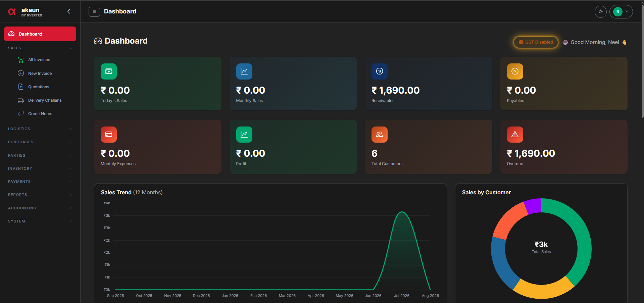Expand the Accounting sidebar section
The width and height of the screenshot is (644, 303).
pos(40,208)
